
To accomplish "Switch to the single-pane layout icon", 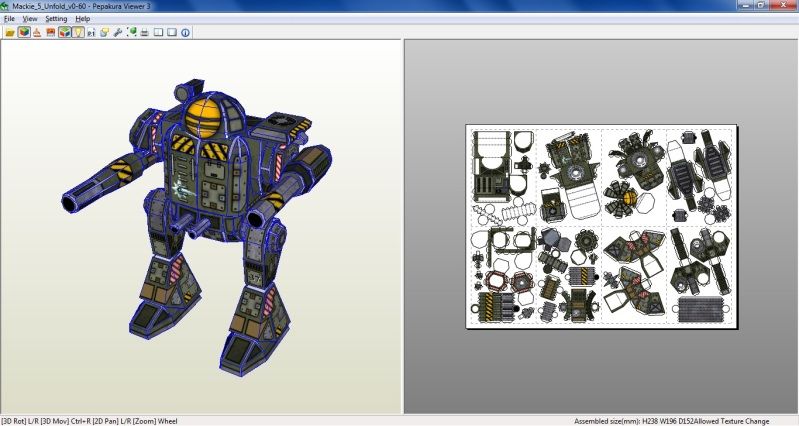I will click(172, 33).
